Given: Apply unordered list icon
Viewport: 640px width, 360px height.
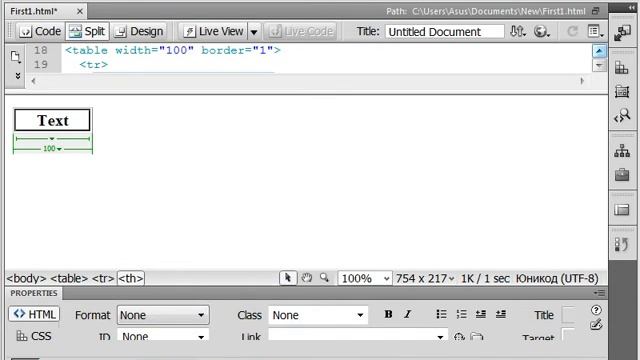Looking at the screenshot, I should pyautogui.click(x=441, y=314).
